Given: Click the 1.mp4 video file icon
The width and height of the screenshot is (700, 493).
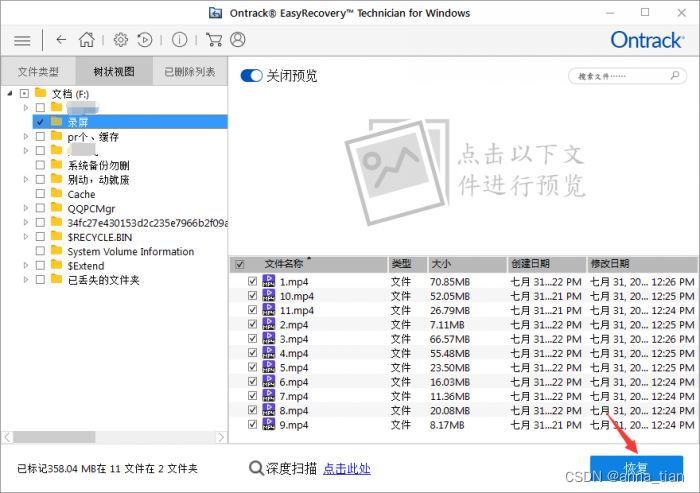Looking at the screenshot, I should [268, 281].
